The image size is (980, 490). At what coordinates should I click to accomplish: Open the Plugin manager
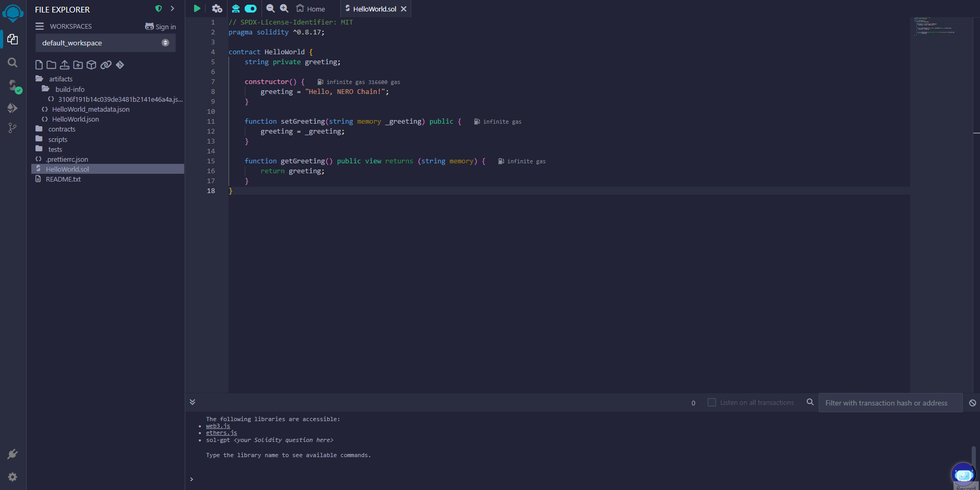(13, 454)
